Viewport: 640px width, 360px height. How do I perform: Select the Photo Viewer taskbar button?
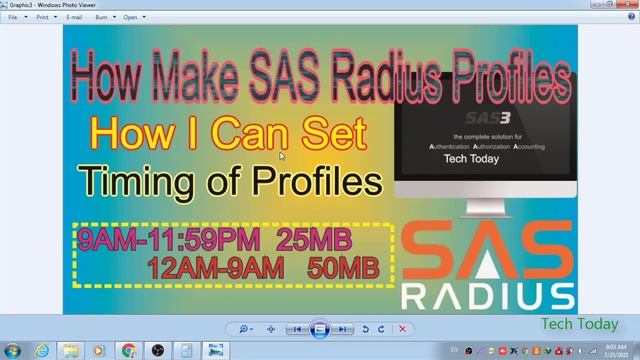click(216, 351)
